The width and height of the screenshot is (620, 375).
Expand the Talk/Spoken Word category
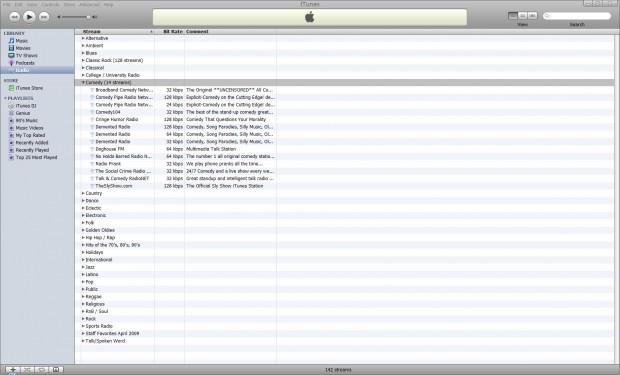[x=83, y=341]
